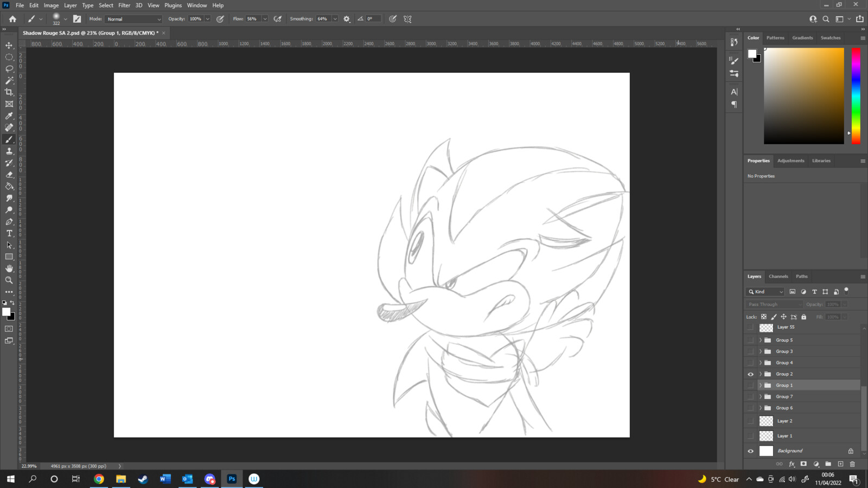Viewport: 868px width, 488px height.
Task: Open the layer Kind filter dropdown
Action: [765, 292]
